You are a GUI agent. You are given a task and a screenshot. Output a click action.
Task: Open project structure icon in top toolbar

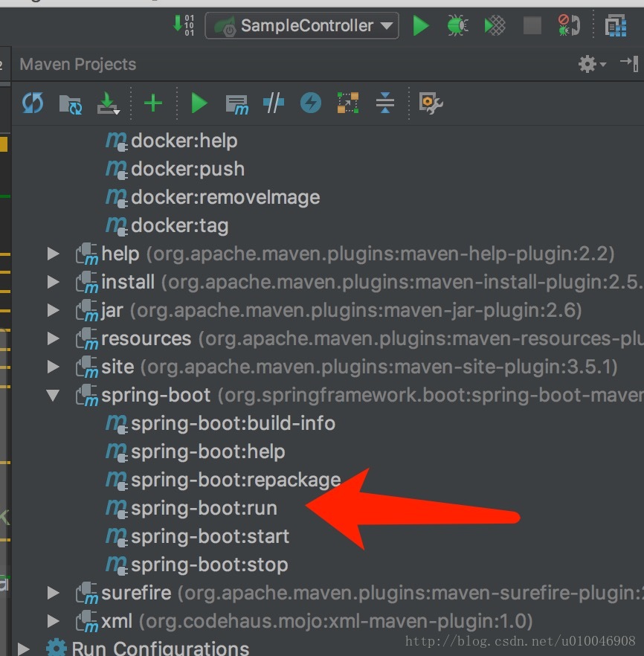tap(616, 25)
